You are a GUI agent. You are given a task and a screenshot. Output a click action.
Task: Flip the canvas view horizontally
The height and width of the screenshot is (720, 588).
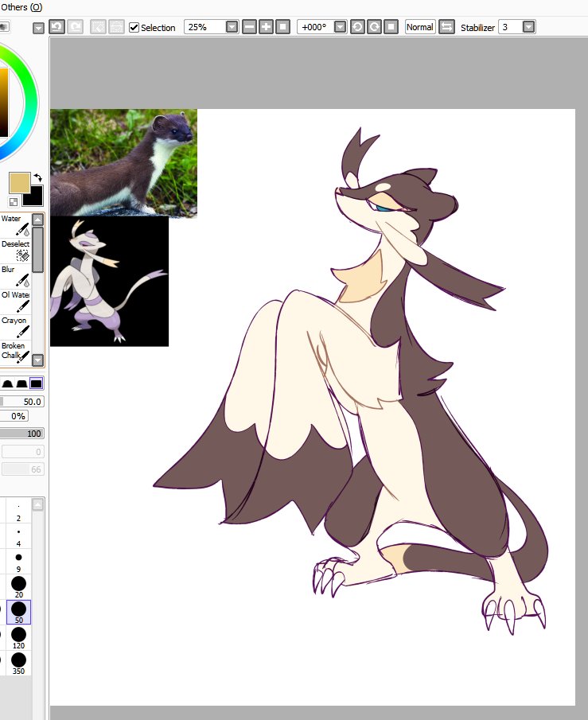coord(446,27)
